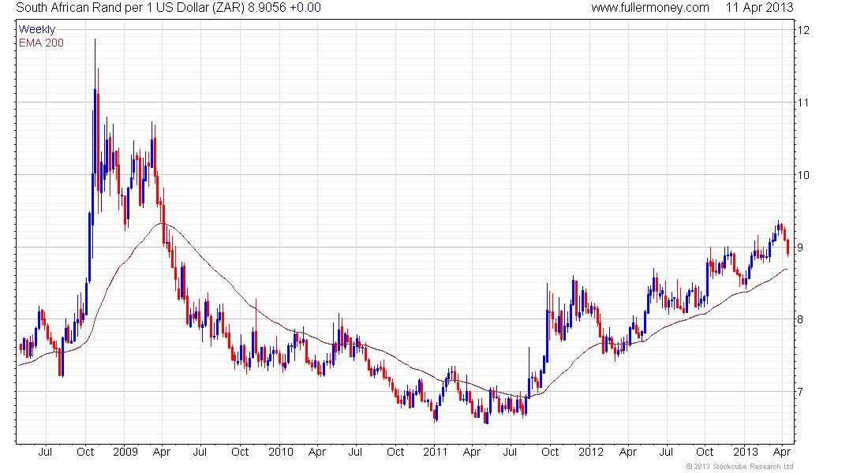This screenshot has height=473, width=868.
Task: Click the tallest candlestick peak near 12
Action: pyautogui.click(x=95, y=41)
